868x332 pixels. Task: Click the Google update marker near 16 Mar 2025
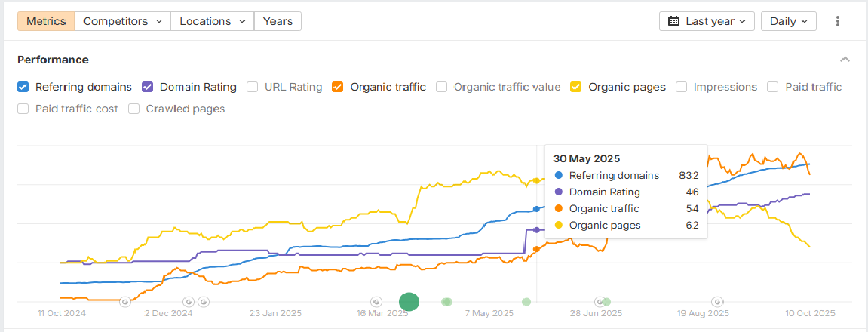point(376,302)
